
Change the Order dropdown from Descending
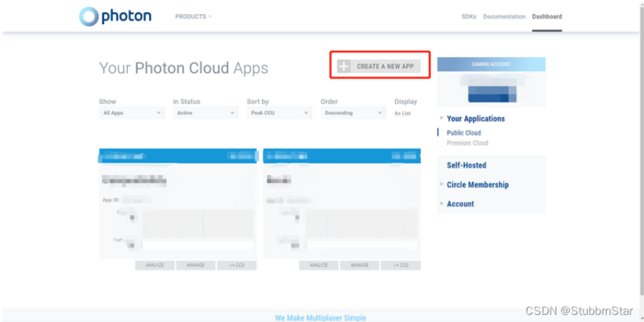tap(353, 114)
